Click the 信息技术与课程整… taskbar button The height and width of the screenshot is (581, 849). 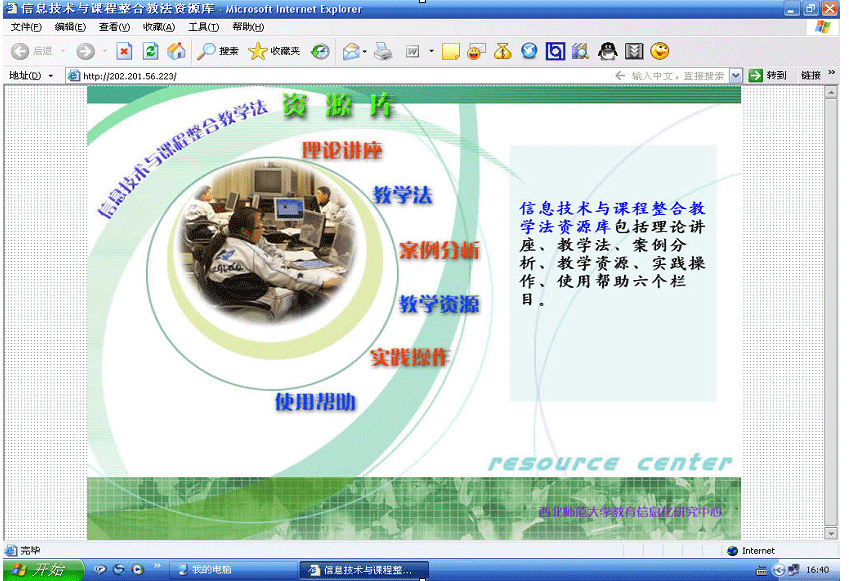click(x=364, y=570)
